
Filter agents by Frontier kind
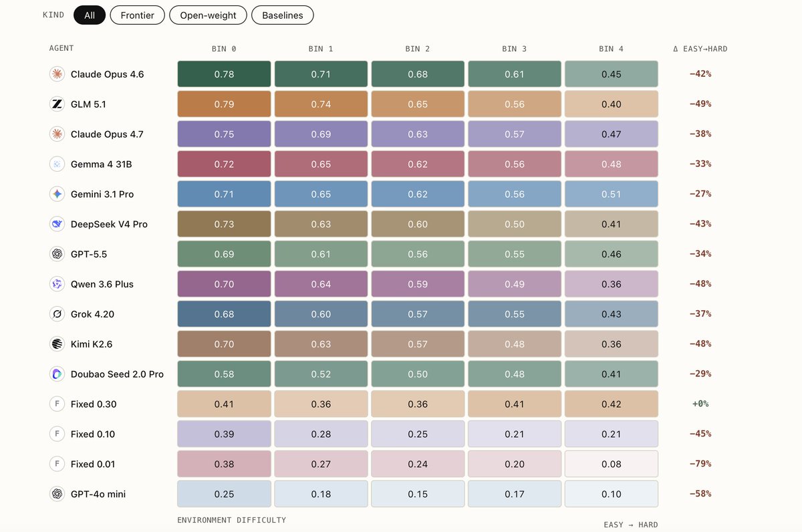click(138, 15)
